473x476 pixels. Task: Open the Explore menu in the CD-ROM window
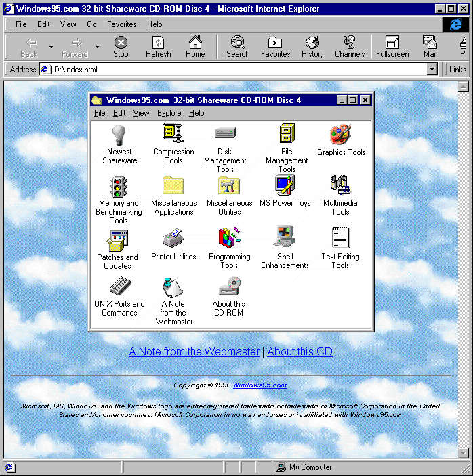point(169,113)
